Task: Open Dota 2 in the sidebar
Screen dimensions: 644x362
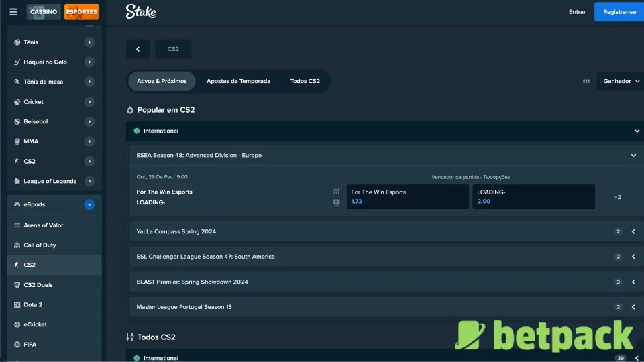Action: click(54, 304)
